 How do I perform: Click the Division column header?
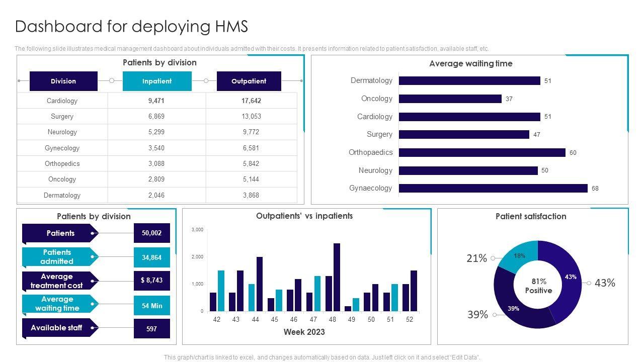coord(63,81)
